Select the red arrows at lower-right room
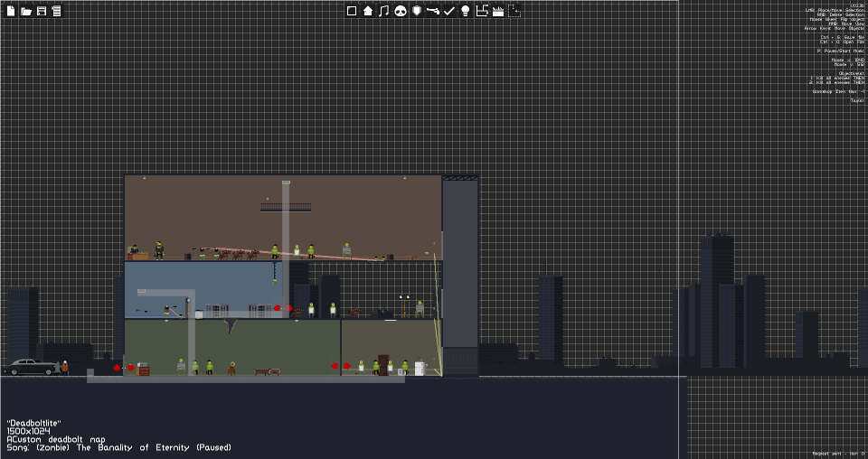Screen dimensions: 868x459 [341, 366]
